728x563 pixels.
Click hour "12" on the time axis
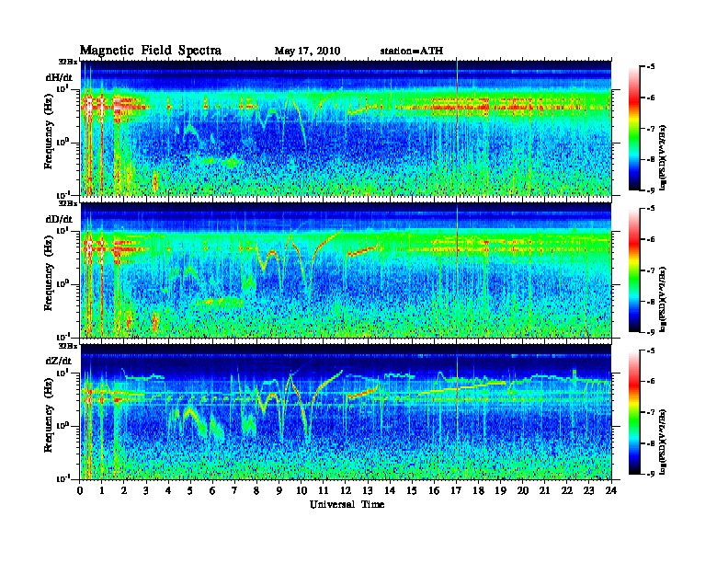[x=346, y=491]
